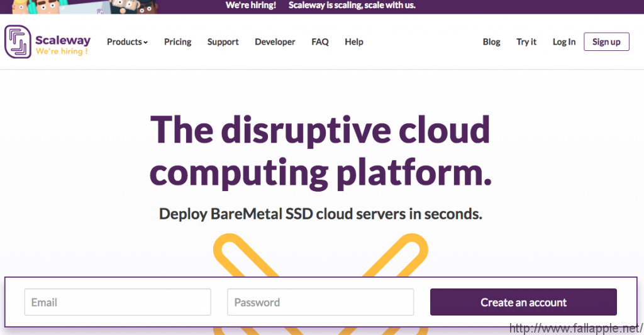644x335 pixels.
Task: Click the We're hiring! banner text
Action: click(x=251, y=5)
